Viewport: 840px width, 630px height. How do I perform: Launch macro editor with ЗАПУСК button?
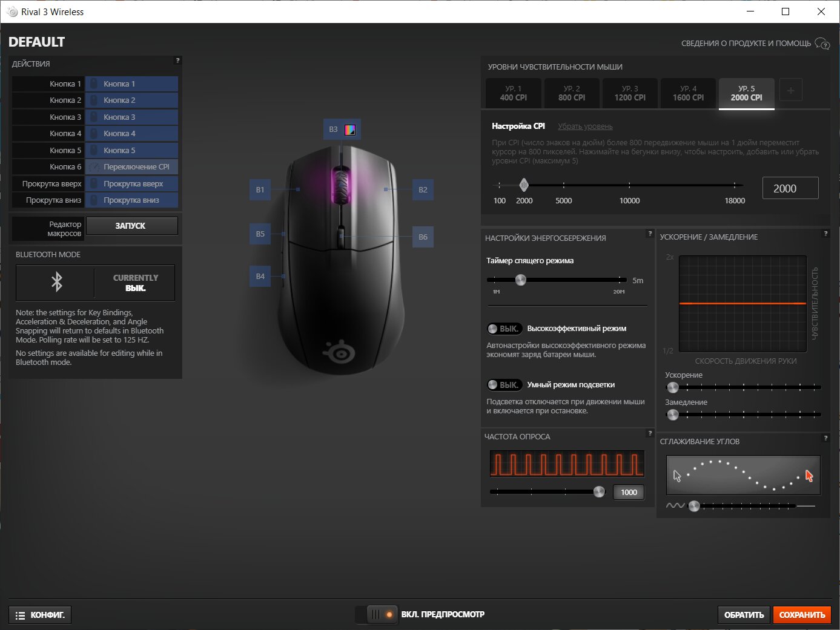coord(131,226)
